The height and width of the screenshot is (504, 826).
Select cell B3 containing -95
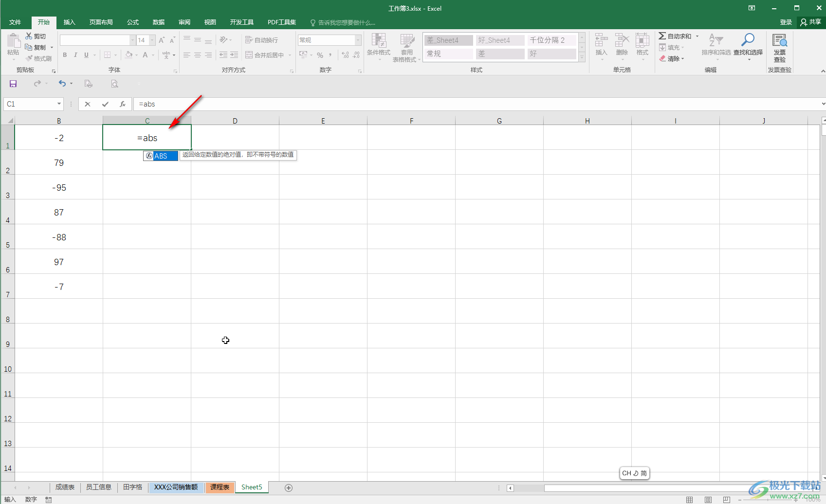[59, 187]
